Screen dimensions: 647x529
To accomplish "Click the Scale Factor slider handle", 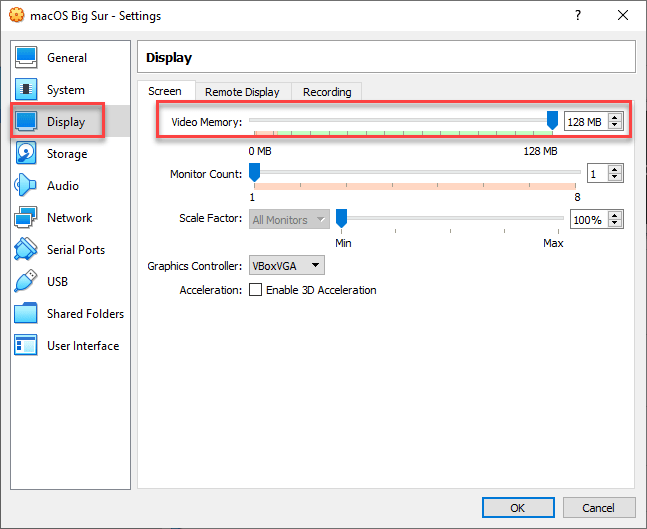I will click(341, 217).
